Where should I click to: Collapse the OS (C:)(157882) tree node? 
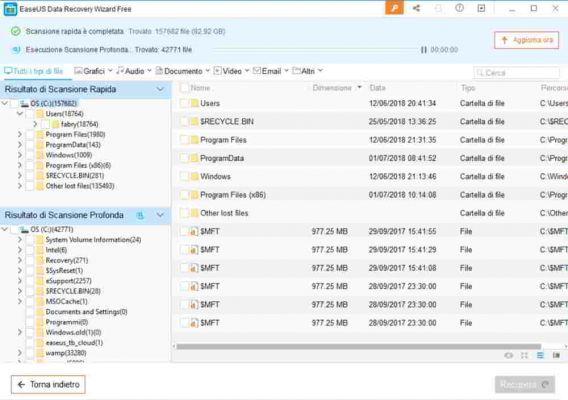coord(5,103)
